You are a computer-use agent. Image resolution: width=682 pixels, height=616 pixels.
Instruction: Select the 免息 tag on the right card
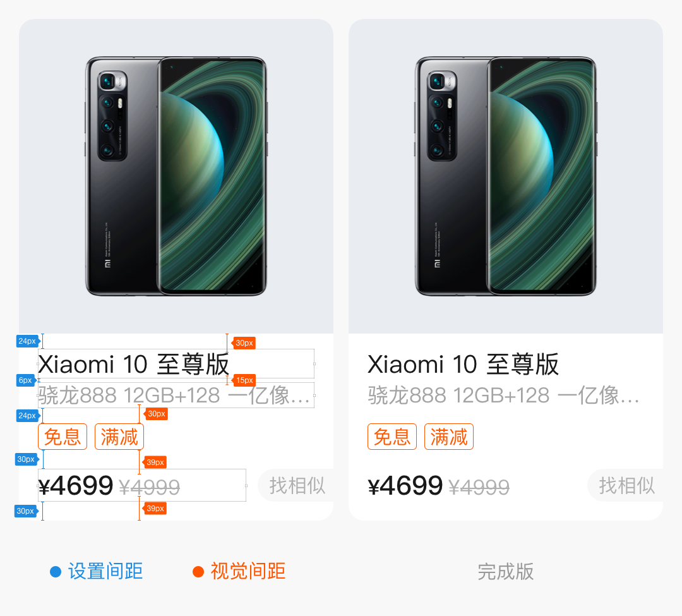tap(392, 437)
